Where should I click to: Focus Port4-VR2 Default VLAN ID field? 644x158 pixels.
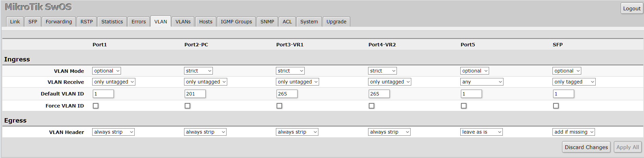(x=379, y=94)
